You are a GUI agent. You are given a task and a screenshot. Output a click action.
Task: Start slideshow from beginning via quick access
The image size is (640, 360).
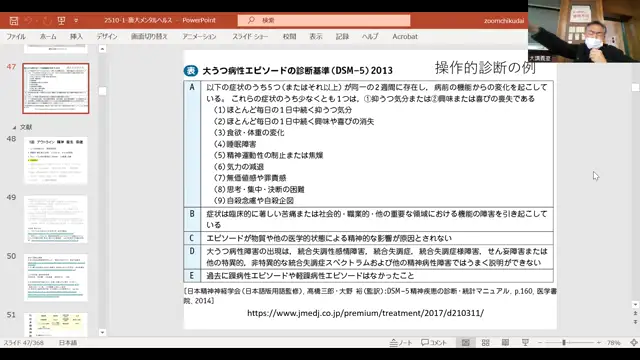[x=61, y=20]
